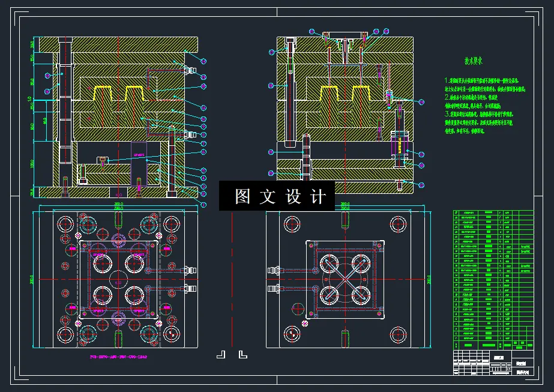Select the KO circle in the left plan view
This screenshot has height=392, width=554.
(118, 280)
